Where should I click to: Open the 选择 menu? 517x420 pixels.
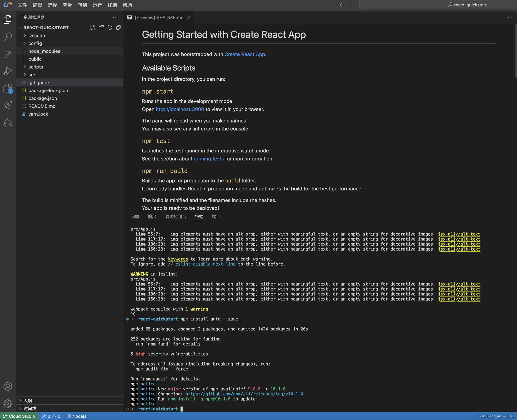tap(52, 5)
